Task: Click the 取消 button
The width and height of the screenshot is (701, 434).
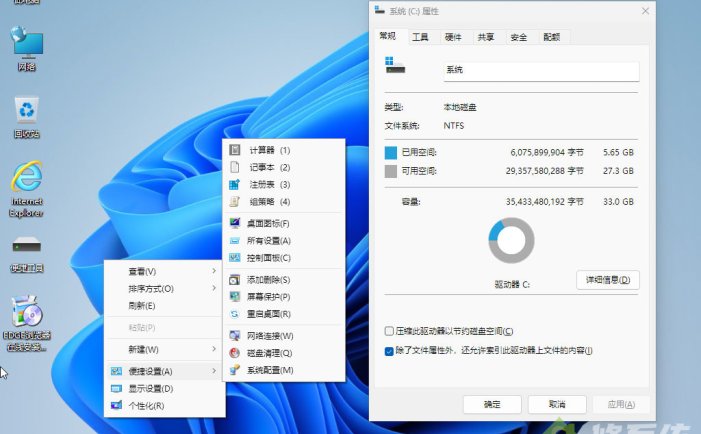Action: click(557, 405)
